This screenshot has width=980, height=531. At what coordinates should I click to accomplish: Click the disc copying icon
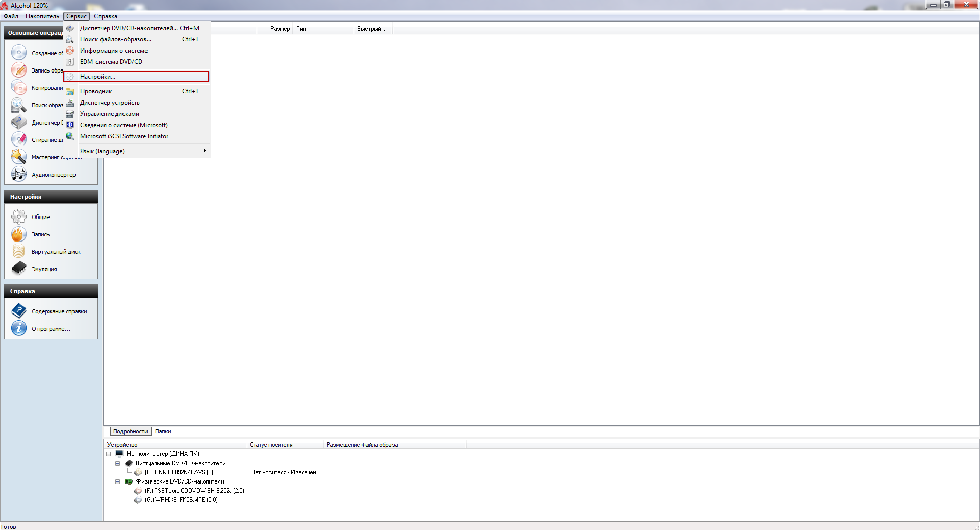[19, 87]
